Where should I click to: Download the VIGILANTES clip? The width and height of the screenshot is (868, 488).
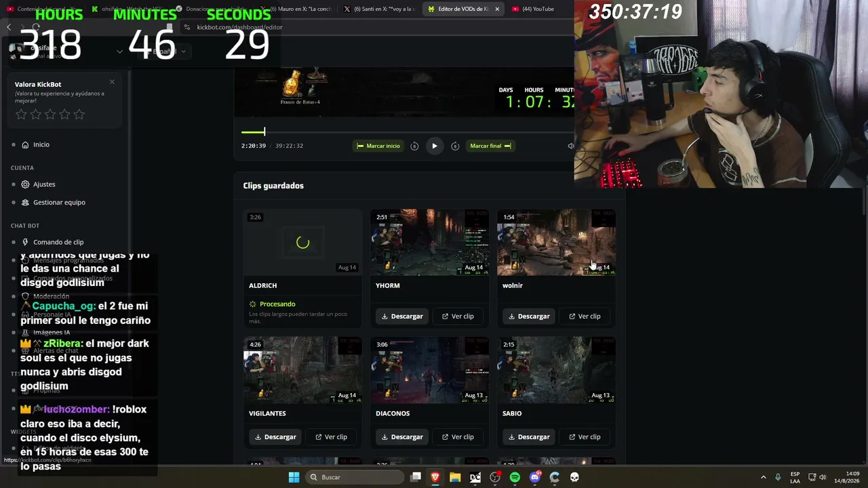(275, 436)
